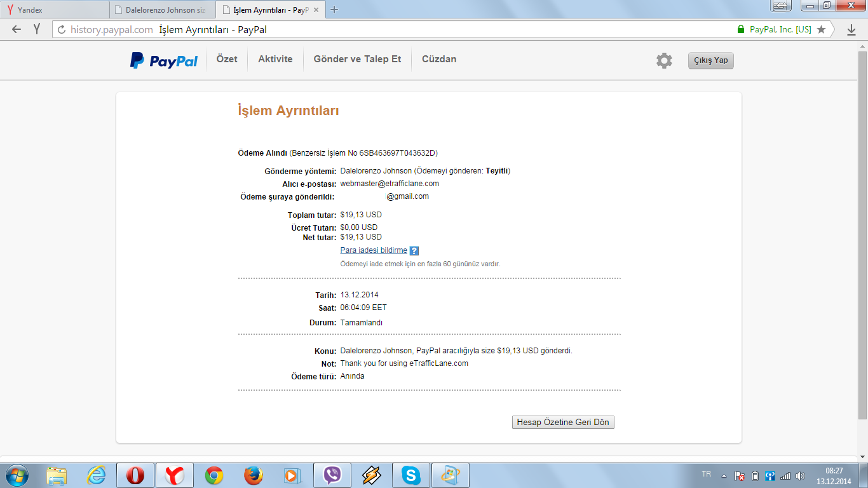Click the webmaster@etrafficlane.com email text
868x488 pixels.
pyautogui.click(x=390, y=184)
